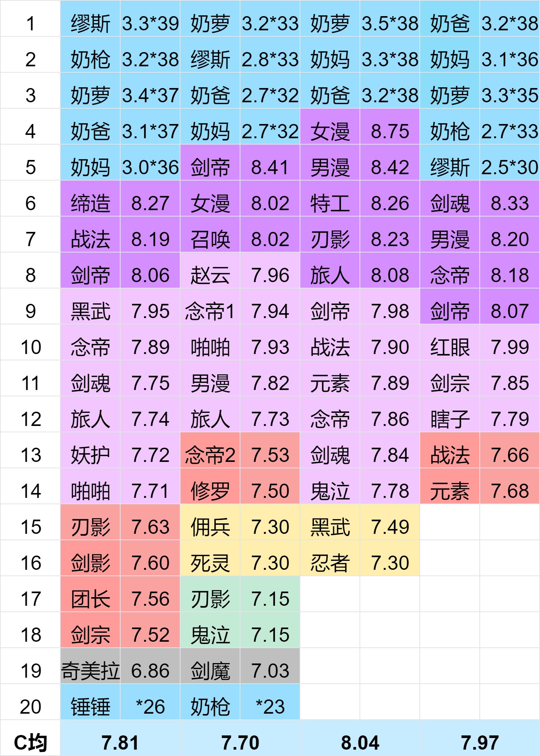Select the 7.68 score cell
This screenshot has width=540, height=756.
point(510,486)
